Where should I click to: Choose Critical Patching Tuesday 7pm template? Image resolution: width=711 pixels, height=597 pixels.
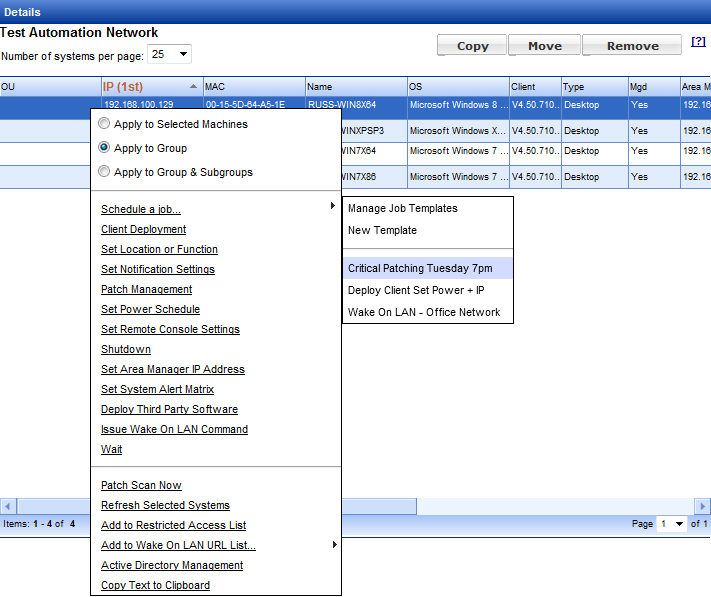427,268
